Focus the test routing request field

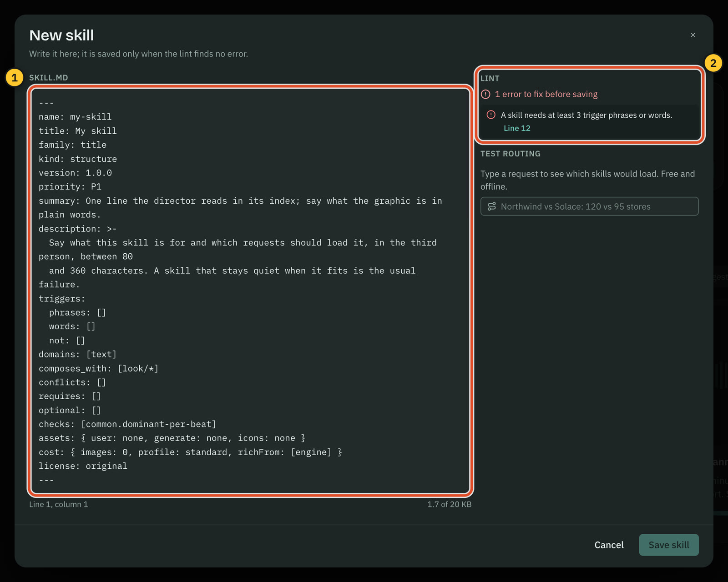click(x=590, y=206)
